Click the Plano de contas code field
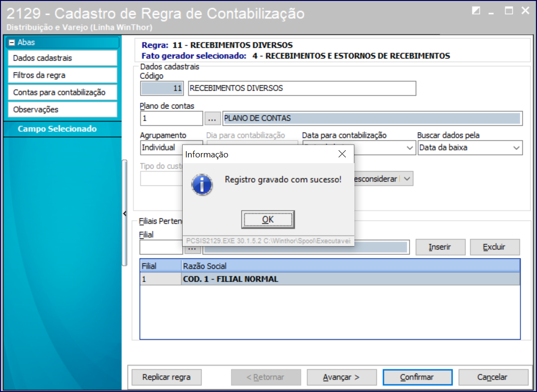This screenshot has height=392, width=537. (172, 118)
